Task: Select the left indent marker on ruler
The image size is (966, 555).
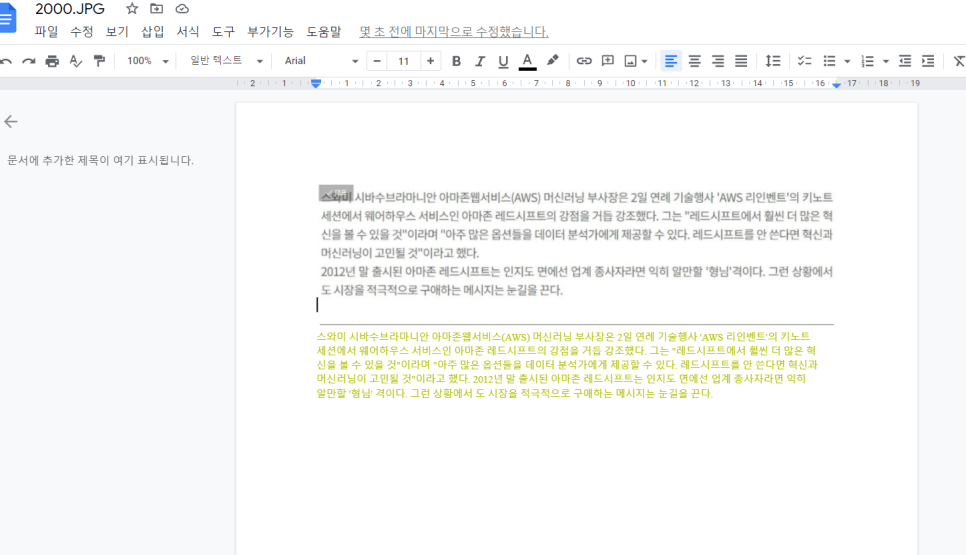Action: [x=315, y=84]
